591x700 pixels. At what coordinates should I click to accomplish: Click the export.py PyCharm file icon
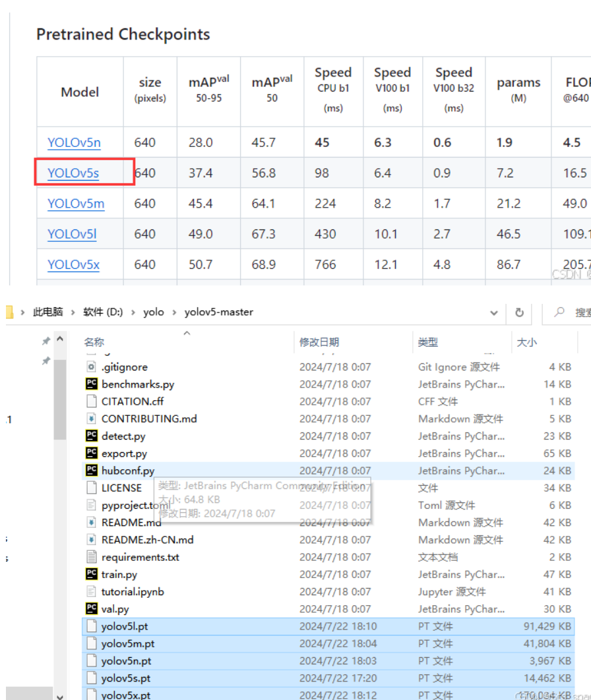pos(91,453)
